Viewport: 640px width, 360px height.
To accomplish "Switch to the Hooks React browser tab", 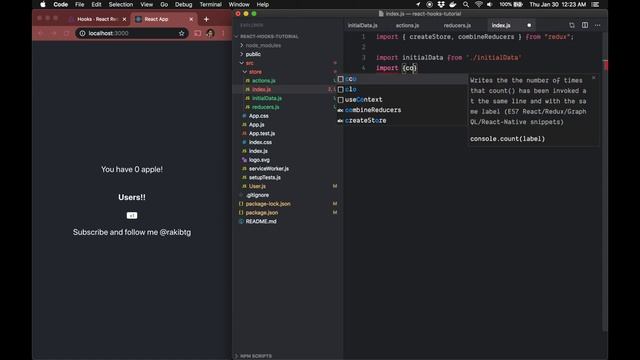I will (x=97, y=19).
